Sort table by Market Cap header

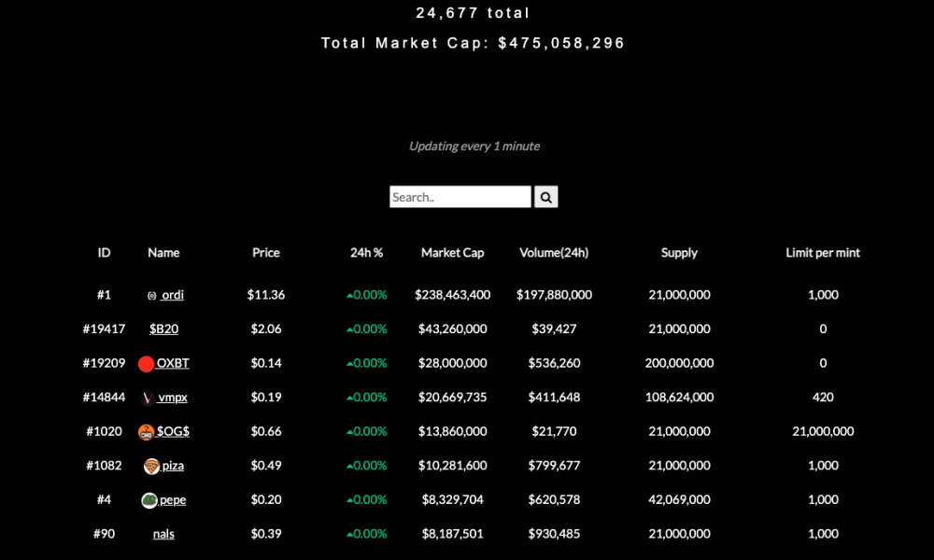[453, 252]
